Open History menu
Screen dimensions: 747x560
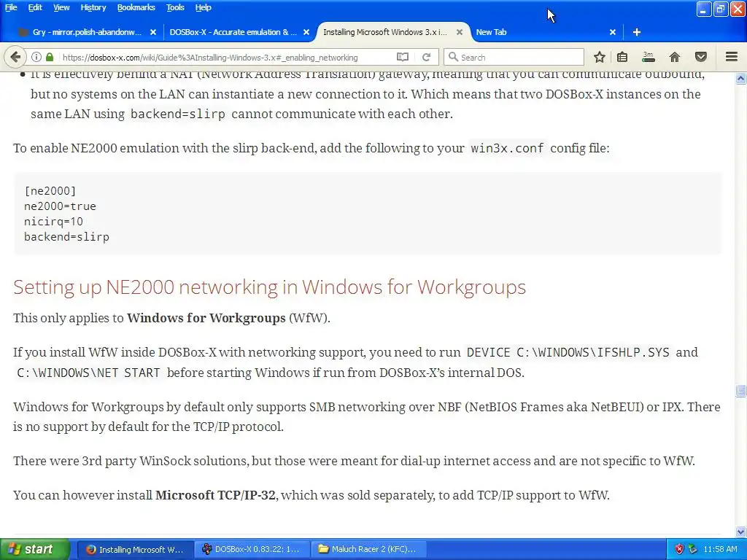coord(93,7)
